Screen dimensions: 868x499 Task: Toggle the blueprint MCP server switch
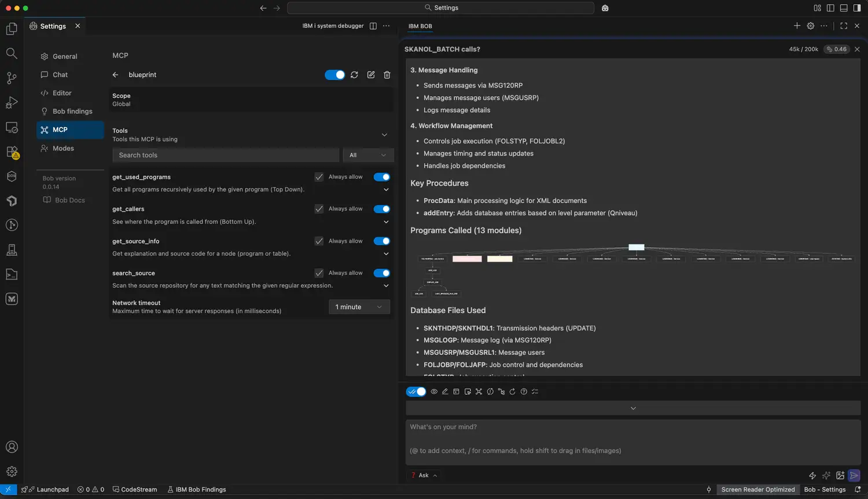[x=334, y=75]
